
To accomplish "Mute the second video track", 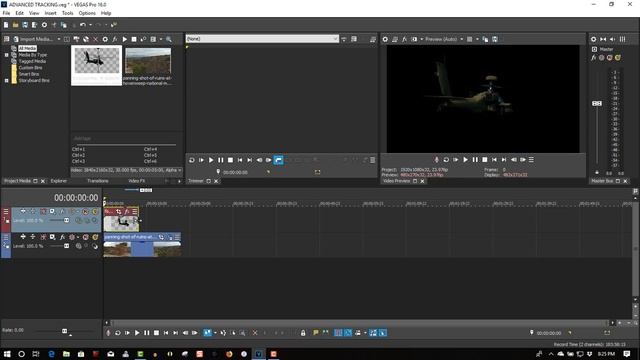I will click(x=85, y=237).
